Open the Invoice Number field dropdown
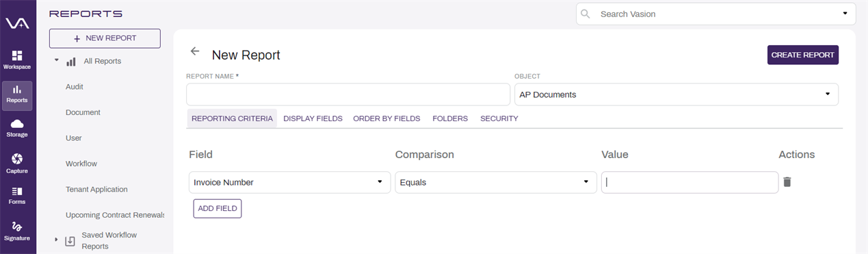868x254 pixels. pos(290,182)
